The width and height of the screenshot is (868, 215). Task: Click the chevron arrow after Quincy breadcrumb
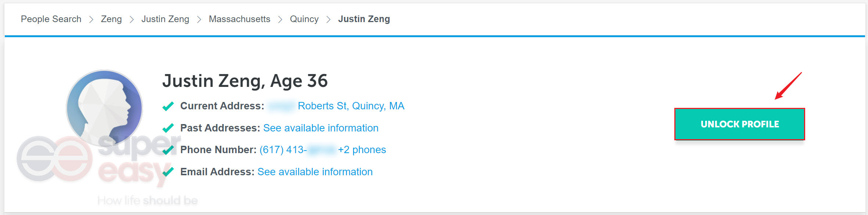click(329, 19)
